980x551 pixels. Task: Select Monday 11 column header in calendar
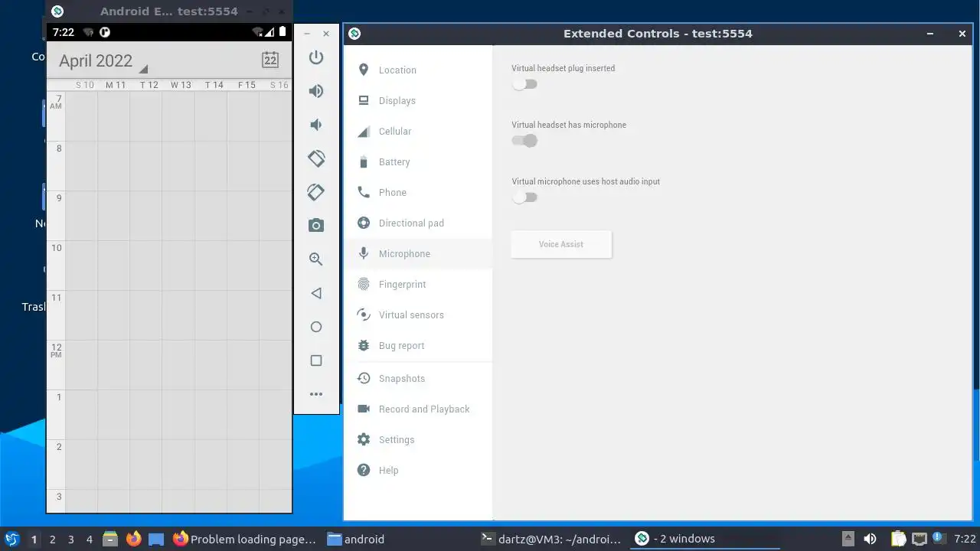click(x=116, y=85)
